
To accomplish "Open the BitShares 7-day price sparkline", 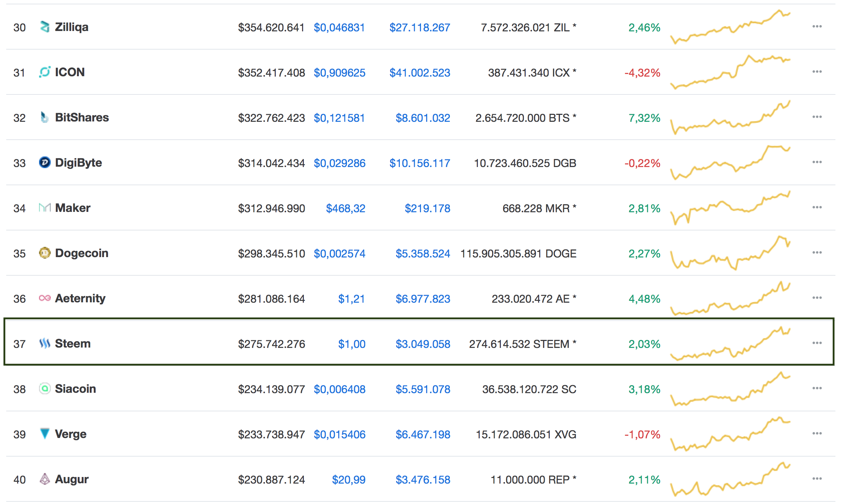I will pyautogui.click(x=730, y=118).
